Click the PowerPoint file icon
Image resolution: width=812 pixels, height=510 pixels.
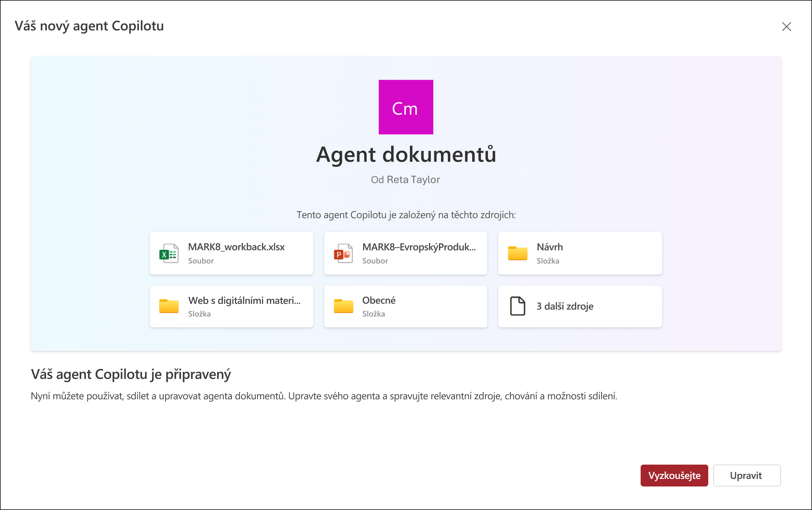click(x=343, y=253)
